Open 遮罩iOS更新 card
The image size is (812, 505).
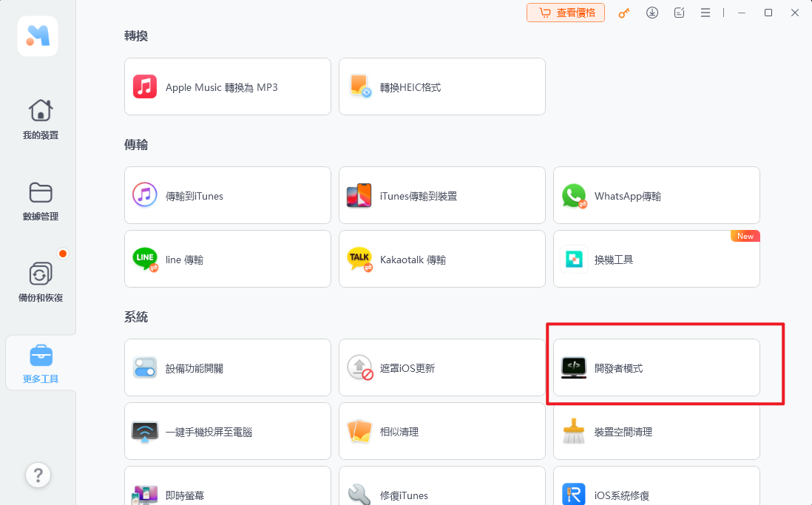click(x=442, y=367)
